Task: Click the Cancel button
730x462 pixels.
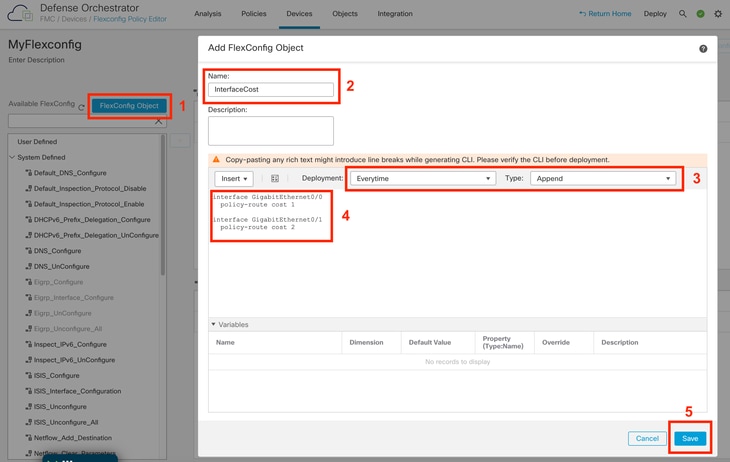Action: tap(647, 438)
